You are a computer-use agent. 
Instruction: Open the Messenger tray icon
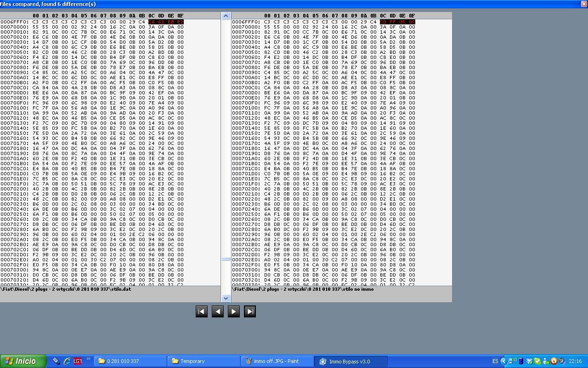(x=546, y=361)
